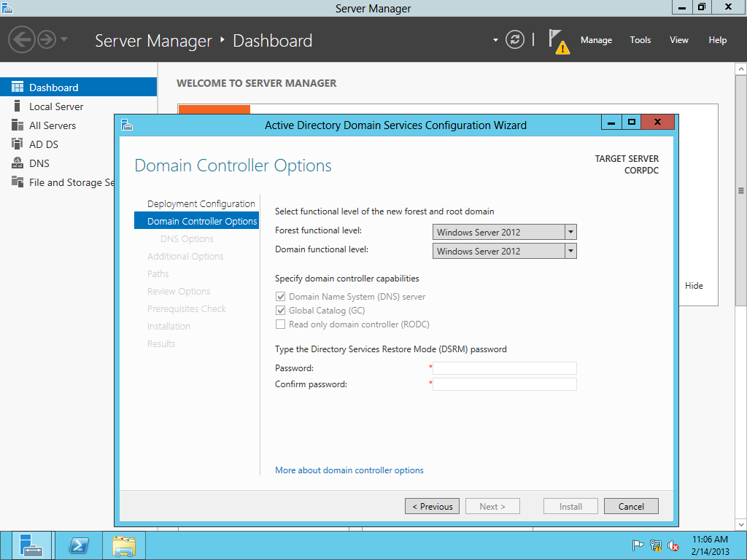This screenshot has width=747, height=560.
Task: Open File Explorer from the taskbar
Action: point(124,545)
